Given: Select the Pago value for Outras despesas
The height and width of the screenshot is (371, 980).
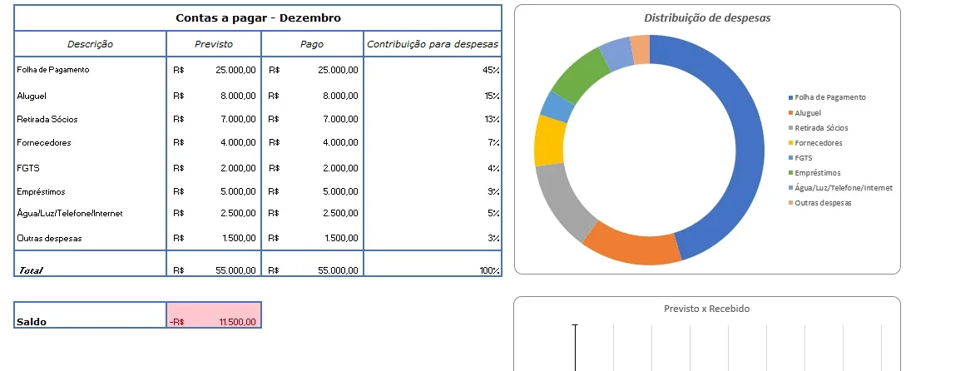Looking at the screenshot, I should 313,238.
